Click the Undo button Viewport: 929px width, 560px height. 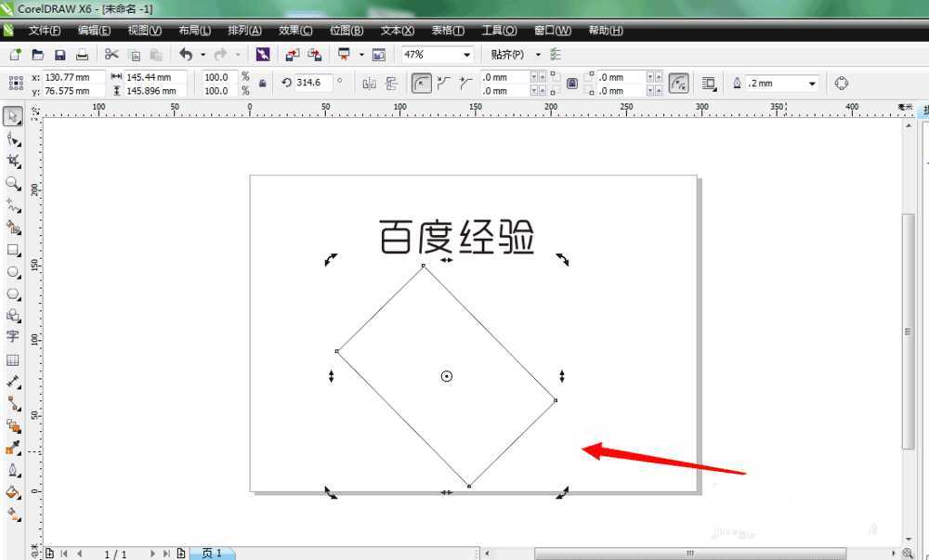(186, 54)
